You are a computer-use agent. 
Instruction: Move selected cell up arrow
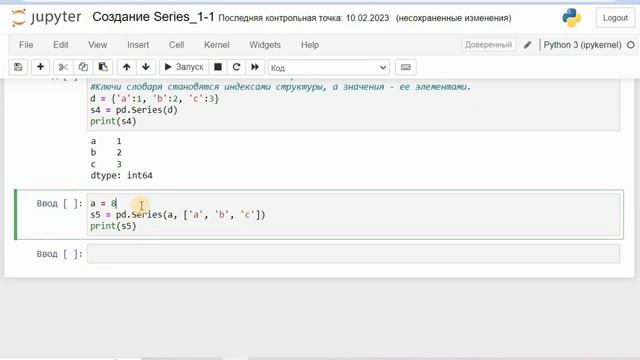click(127, 67)
